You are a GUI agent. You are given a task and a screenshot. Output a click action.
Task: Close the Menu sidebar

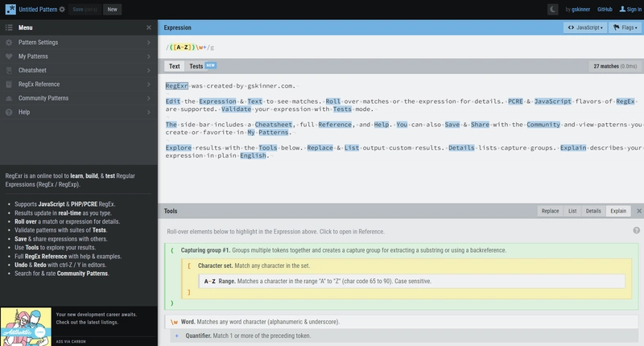[149, 27]
